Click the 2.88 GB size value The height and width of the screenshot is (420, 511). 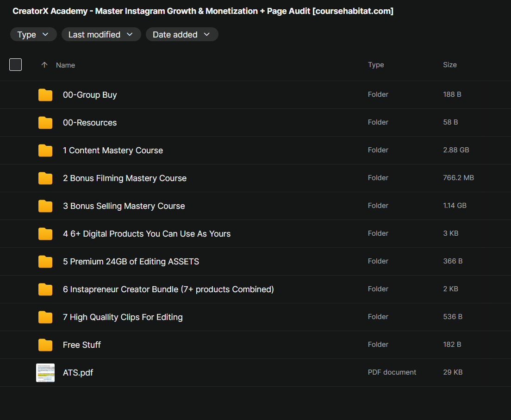point(456,150)
